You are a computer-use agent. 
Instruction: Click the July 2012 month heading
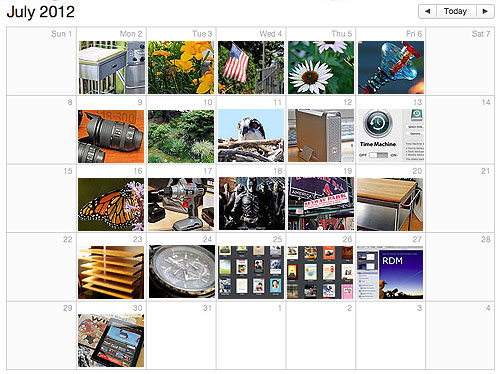coord(41,12)
